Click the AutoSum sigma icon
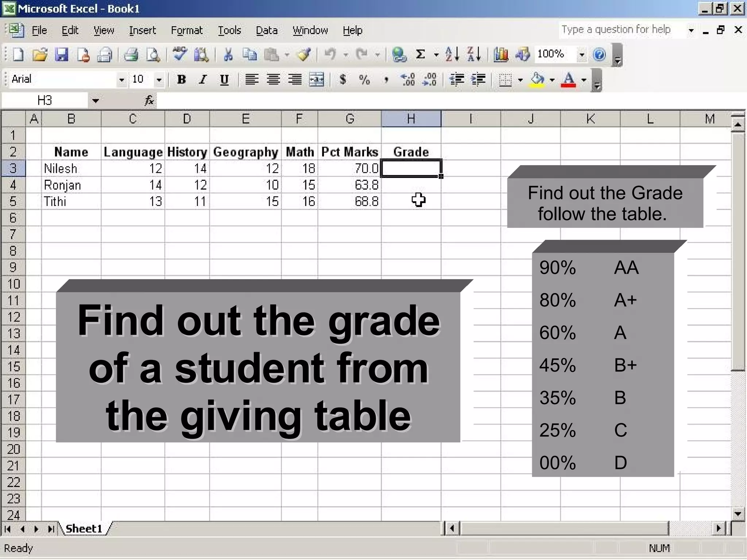The image size is (747, 560). tap(420, 55)
